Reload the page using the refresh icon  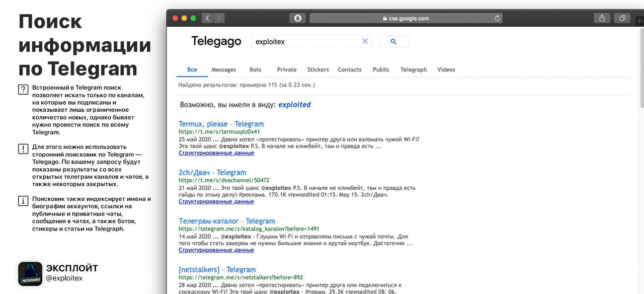498,18
